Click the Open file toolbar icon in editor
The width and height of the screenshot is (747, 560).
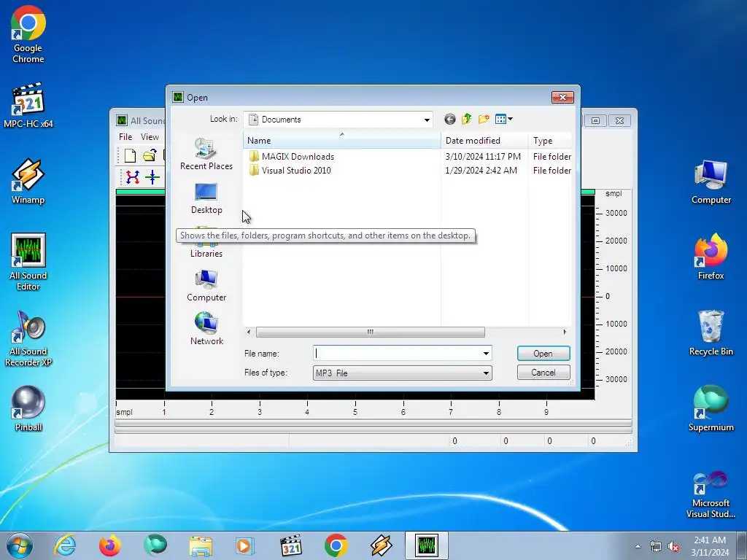pyautogui.click(x=150, y=155)
